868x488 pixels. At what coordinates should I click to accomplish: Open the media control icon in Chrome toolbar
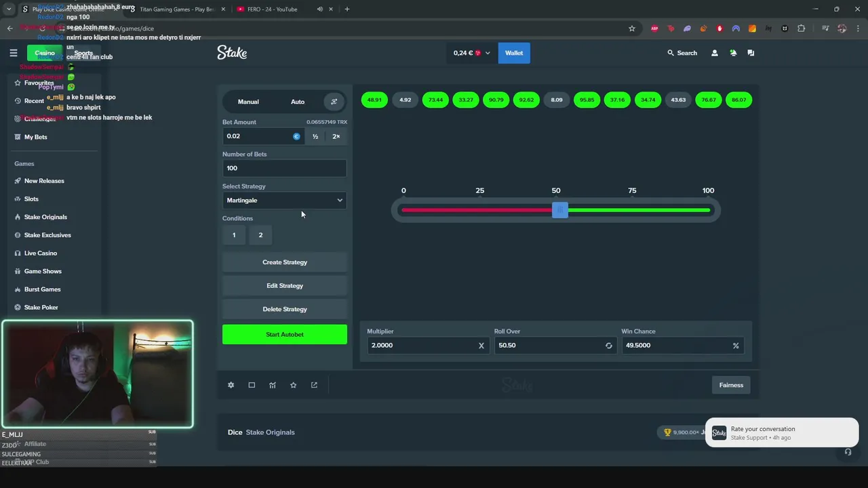click(825, 28)
